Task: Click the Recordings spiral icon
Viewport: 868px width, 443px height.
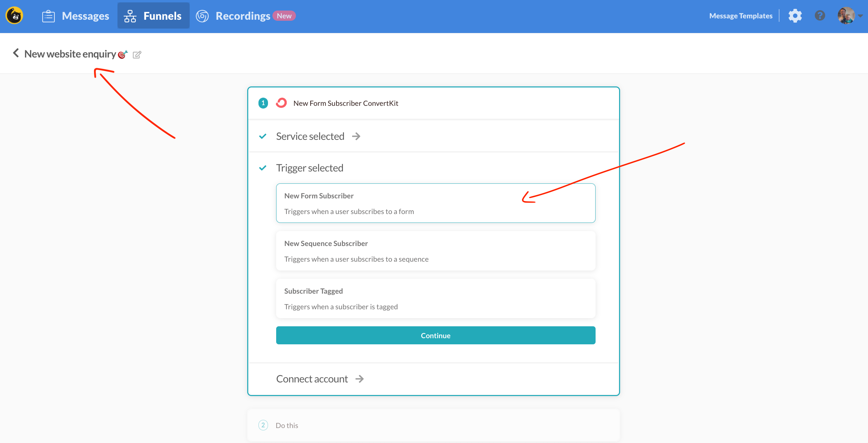Action: pos(202,16)
